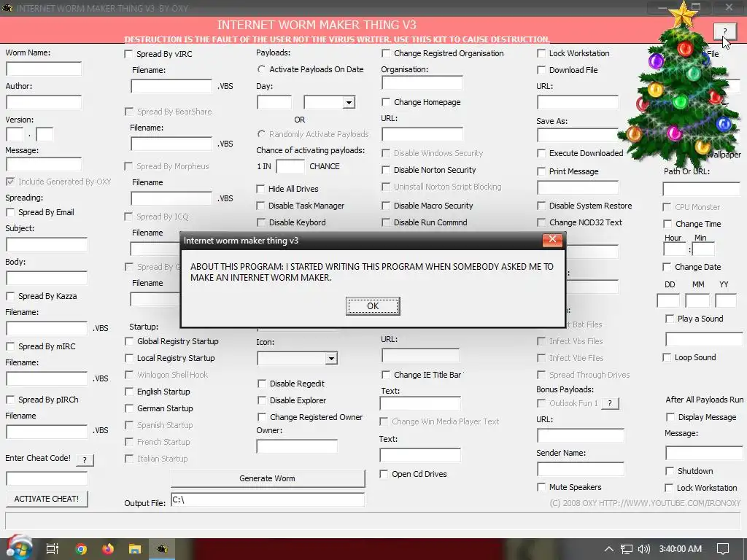Tick the Download File checkbox
Viewport: 747px width, 560px height.
[x=541, y=70]
